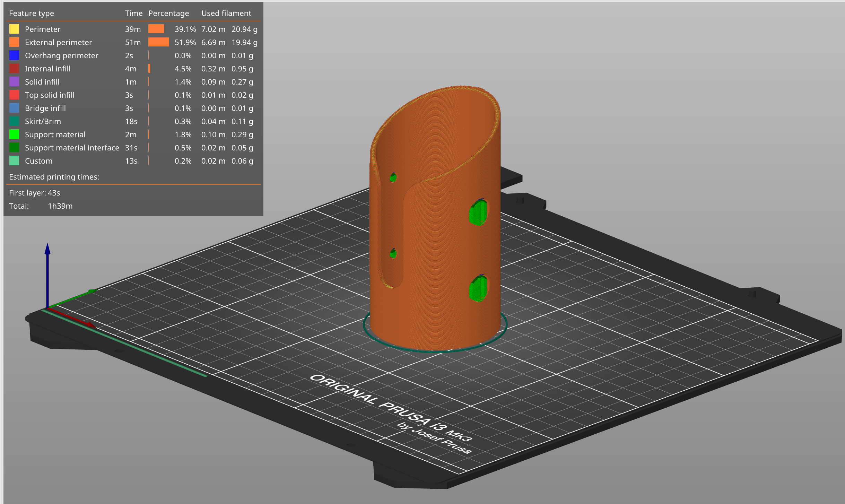Screen dimensions: 845x504
Task: Toggle the Support material interface label
Action: point(72,148)
